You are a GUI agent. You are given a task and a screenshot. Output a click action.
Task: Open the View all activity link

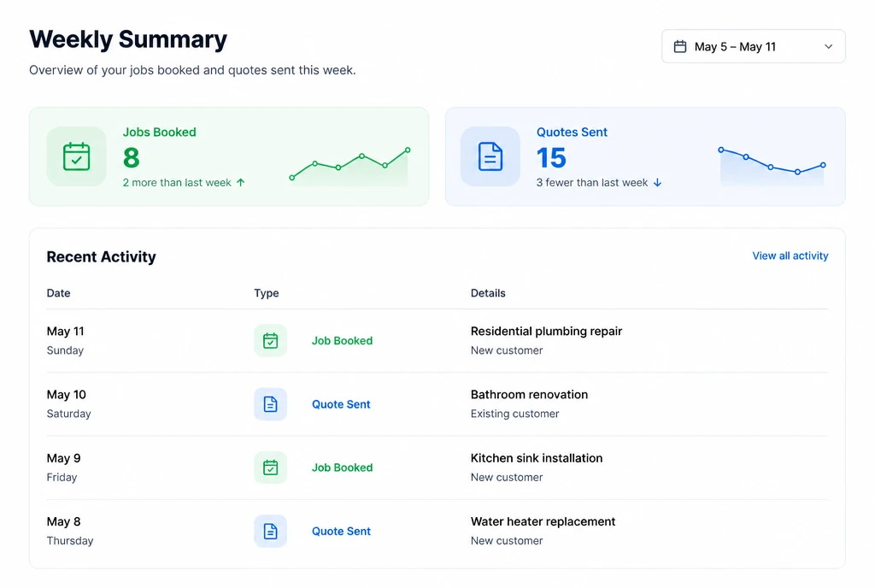pyautogui.click(x=790, y=256)
